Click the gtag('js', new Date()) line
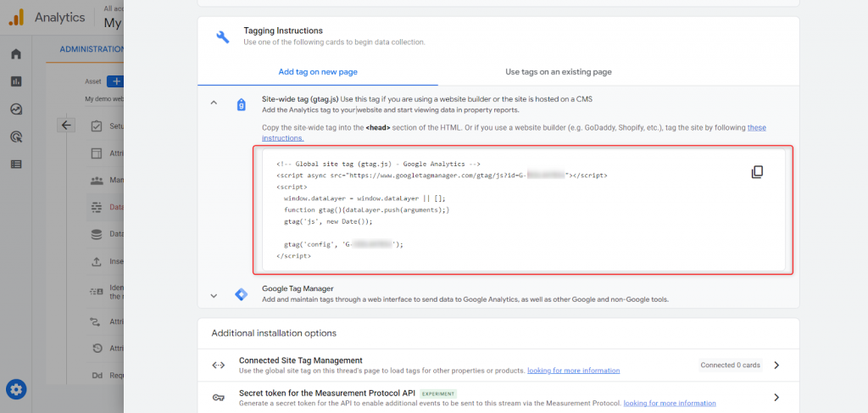Viewport: 868px width, 413px height. (x=328, y=221)
